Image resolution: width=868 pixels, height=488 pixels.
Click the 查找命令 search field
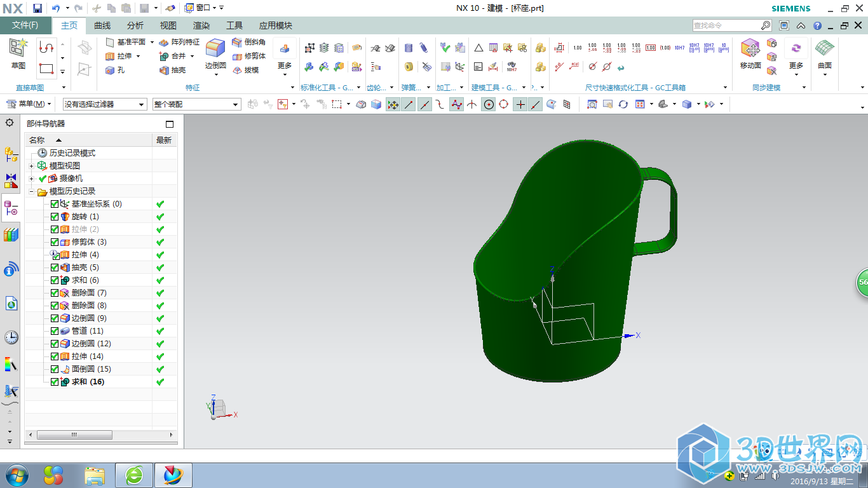726,25
